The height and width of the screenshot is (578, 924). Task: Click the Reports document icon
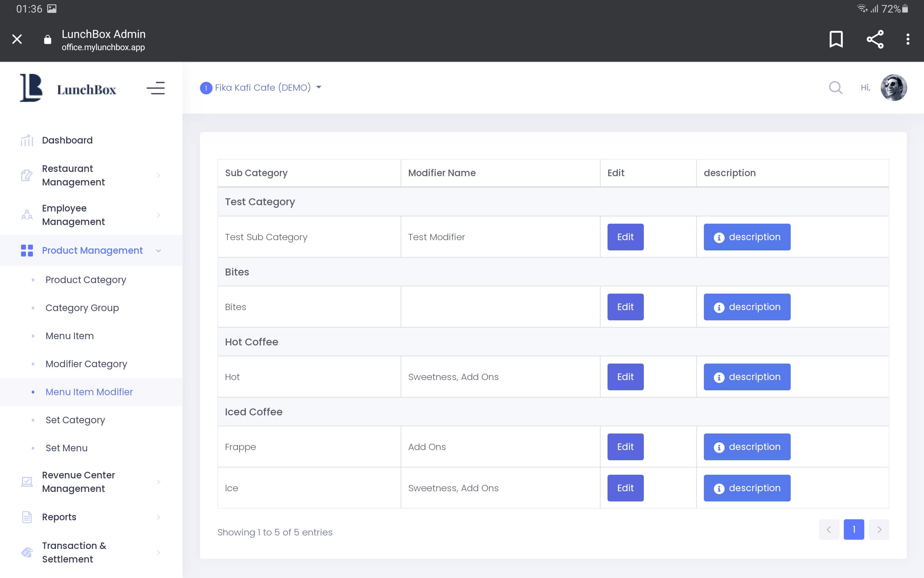(27, 517)
